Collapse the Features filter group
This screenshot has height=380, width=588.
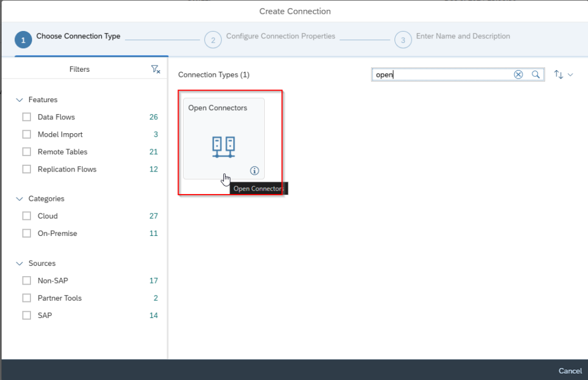click(x=20, y=100)
